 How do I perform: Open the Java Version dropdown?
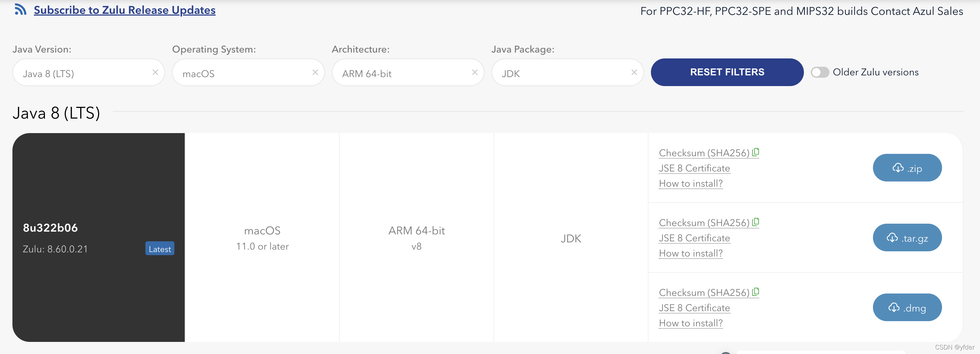coord(88,72)
